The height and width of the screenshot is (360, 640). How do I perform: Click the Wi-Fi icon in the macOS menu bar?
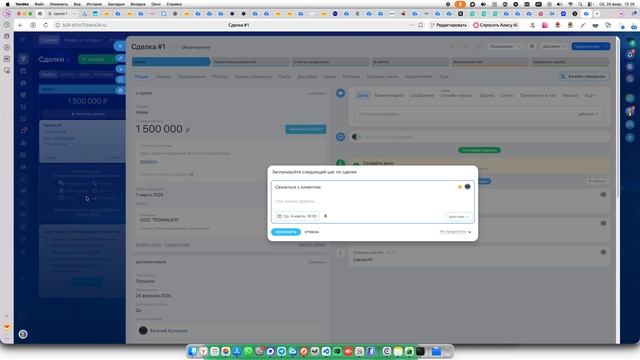[x=571, y=4]
